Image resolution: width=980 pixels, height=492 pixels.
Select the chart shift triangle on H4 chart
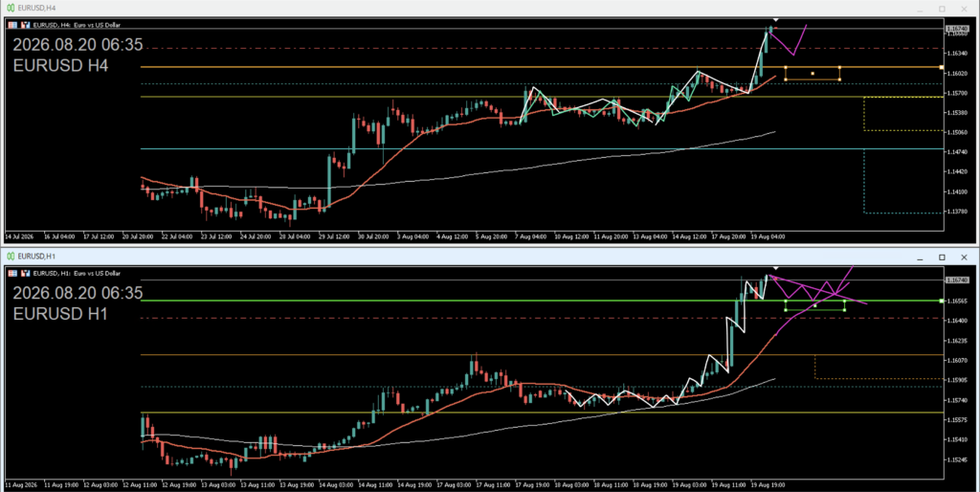775,20
